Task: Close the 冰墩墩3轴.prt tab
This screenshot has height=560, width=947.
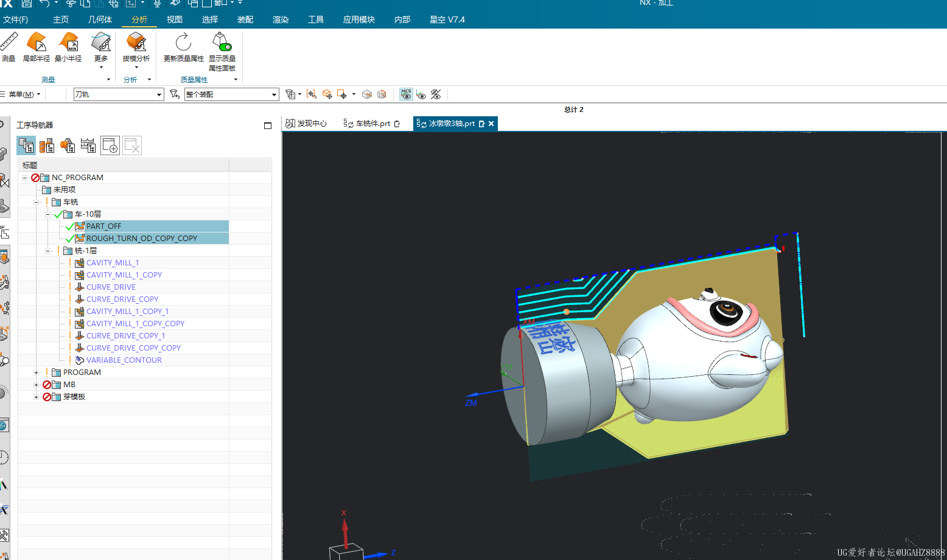Action: [491, 124]
